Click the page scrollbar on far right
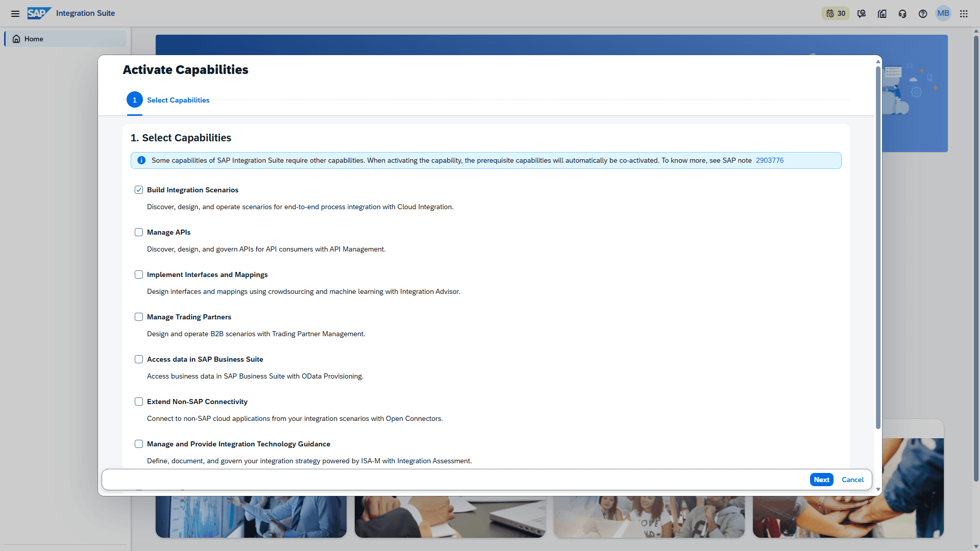 [976, 258]
